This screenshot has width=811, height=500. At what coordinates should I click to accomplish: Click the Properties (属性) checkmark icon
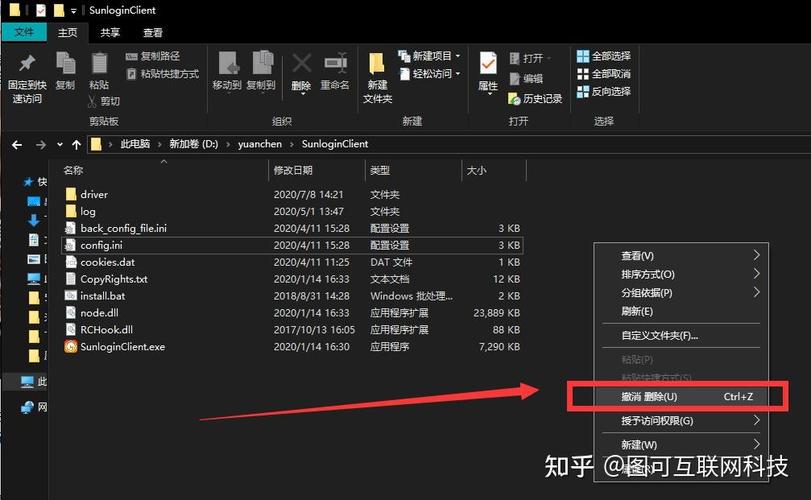pyautogui.click(x=488, y=64)
